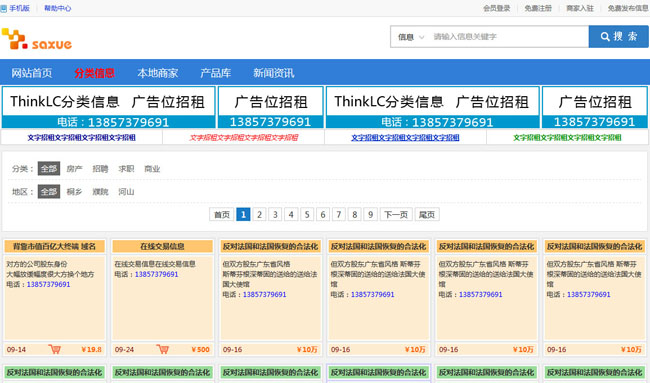Select highlighted page 1 in pagination
The image size is (650, 383).
243,214
